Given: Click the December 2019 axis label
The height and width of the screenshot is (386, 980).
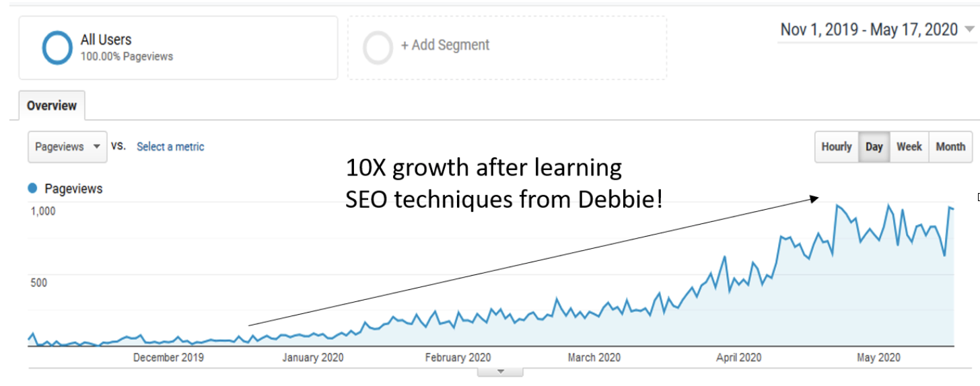Looking at the screenshot, I should [x=168, y=358].
